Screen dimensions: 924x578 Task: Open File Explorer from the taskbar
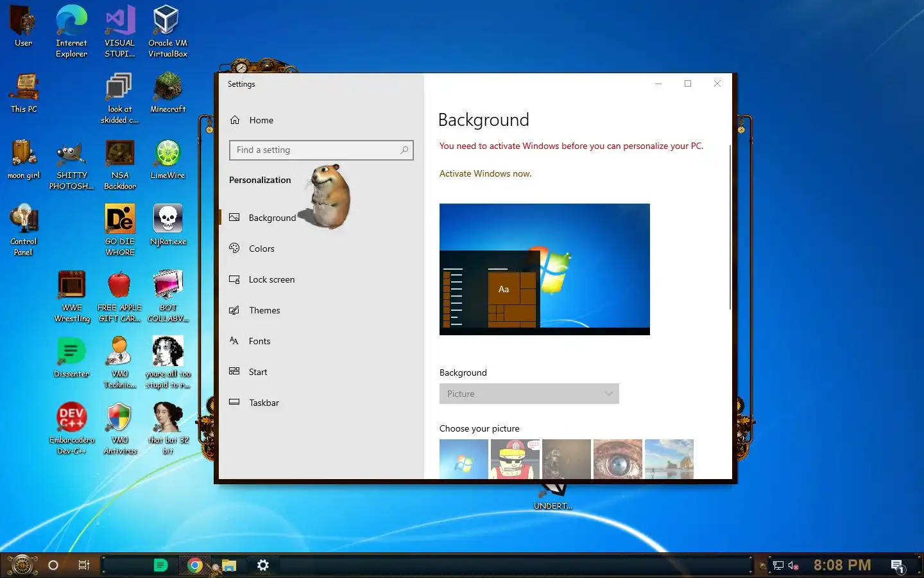pyautogui.click(x=228, y=565)
